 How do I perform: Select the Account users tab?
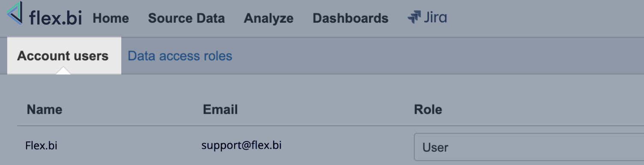(64, 56)
